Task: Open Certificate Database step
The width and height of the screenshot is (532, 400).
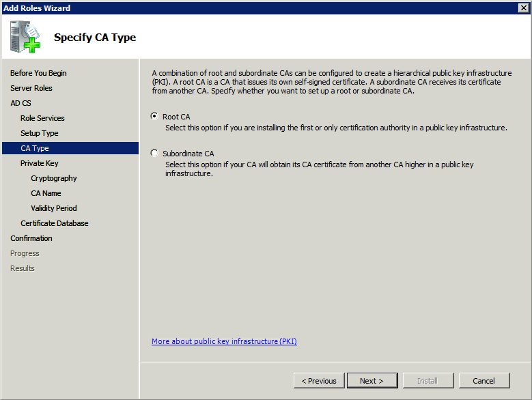Action: (x=54, y=223)
